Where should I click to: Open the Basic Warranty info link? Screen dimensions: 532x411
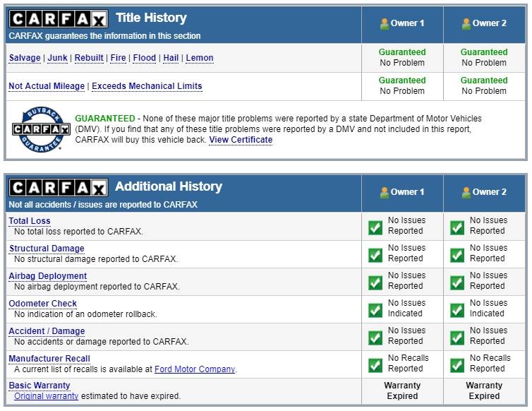[40, 386]
